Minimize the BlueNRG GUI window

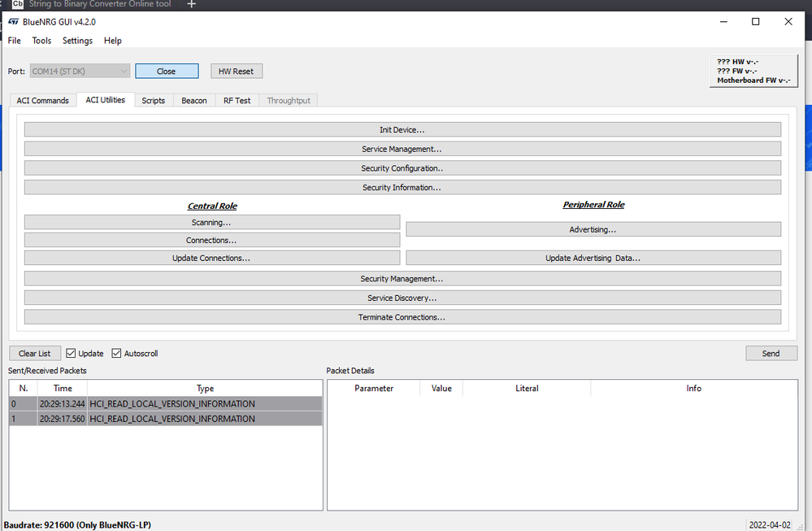723,21
